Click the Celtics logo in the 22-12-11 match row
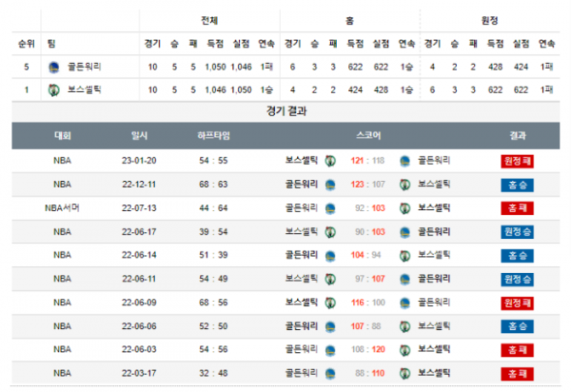This screenshot has height=392, width=571. (x=404, y=185)
